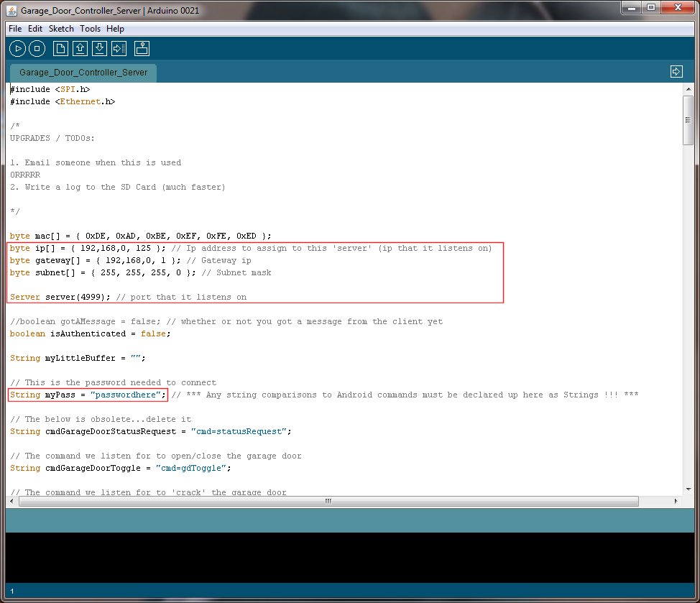Click the 'byte mac[]' declaration line
The width and height of the screenshot is (700, 603).
click(141, 236)
